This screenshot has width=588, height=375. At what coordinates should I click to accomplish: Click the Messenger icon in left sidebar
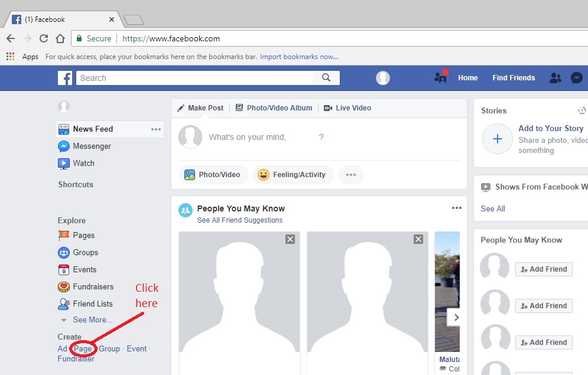click(64, 146)
